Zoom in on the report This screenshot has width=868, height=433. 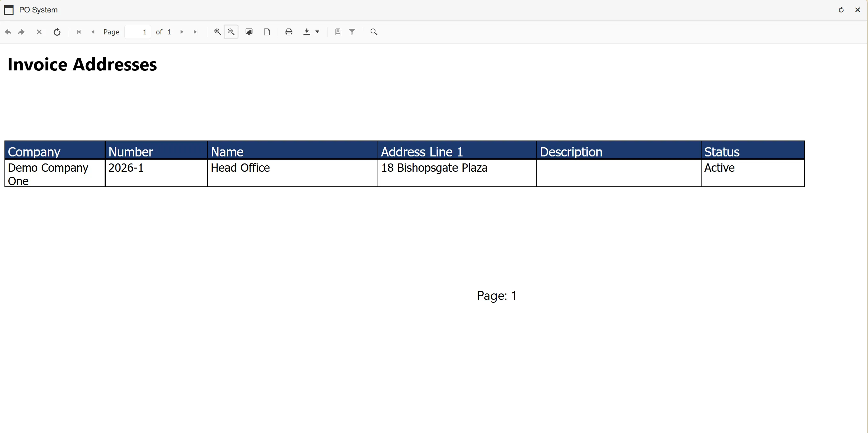218,32
